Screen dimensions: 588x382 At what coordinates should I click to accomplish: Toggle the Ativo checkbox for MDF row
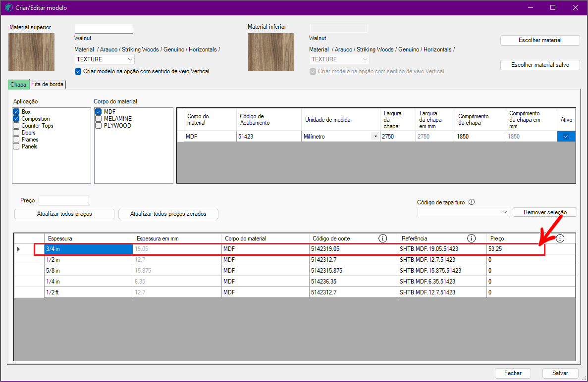pos(566,137)
